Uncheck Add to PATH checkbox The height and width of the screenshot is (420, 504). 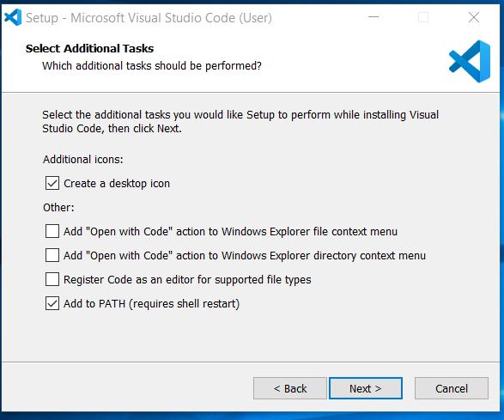52,303
